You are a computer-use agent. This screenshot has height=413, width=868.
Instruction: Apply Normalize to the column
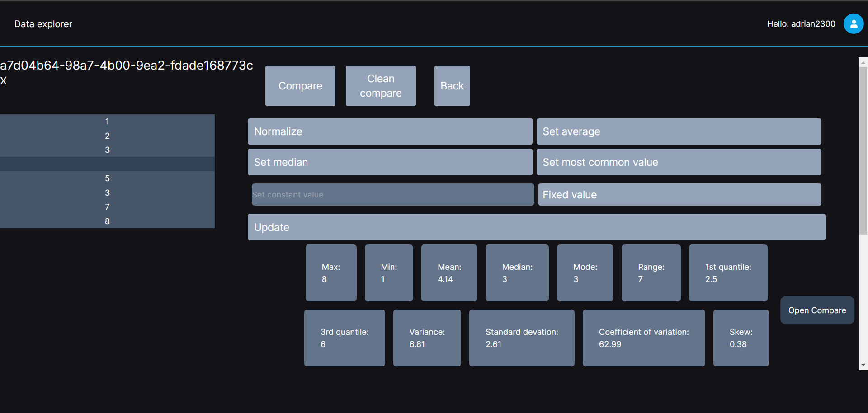(390, 131)
